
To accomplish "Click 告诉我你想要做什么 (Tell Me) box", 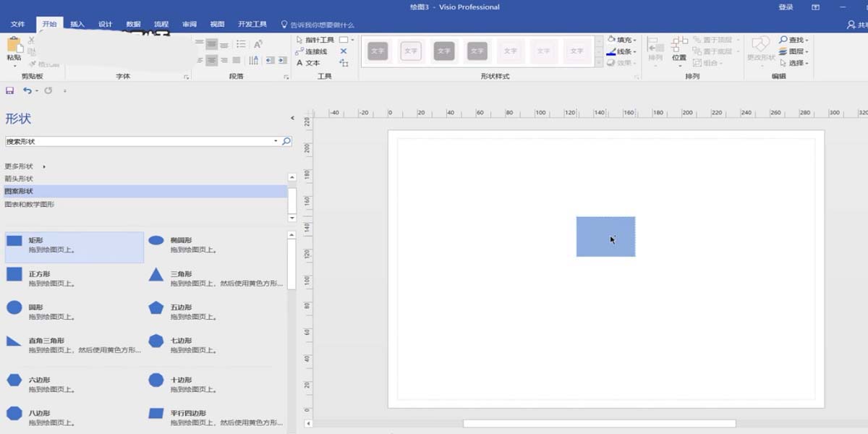I will click(318, 23).
